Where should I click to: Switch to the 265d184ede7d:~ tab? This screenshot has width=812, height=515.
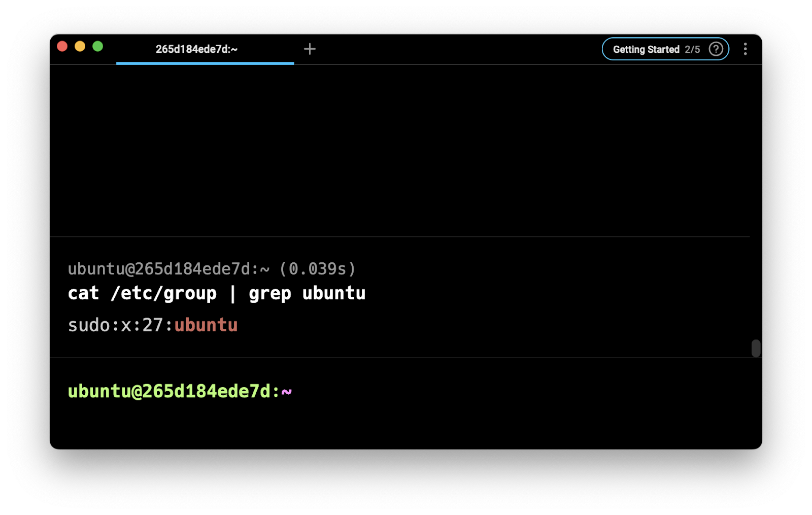[196, 49]
